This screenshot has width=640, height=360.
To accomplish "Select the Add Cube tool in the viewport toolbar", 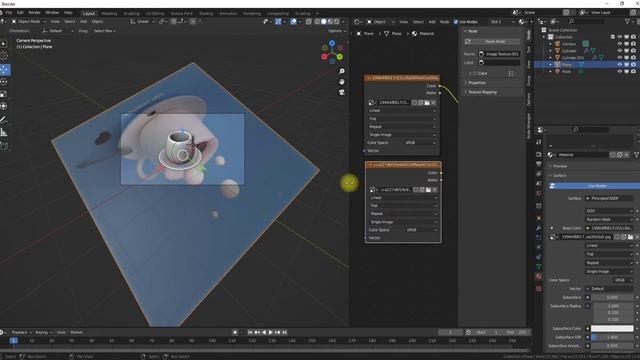I will coord(4,146).
